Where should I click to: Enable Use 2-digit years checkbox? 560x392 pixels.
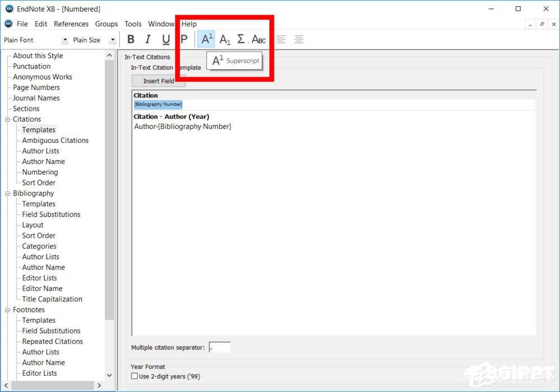coord(134,376)
